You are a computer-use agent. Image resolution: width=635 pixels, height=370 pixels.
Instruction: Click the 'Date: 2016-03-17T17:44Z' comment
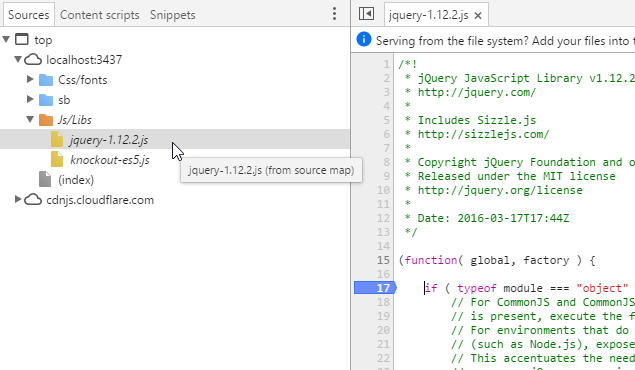coord(493,218)
